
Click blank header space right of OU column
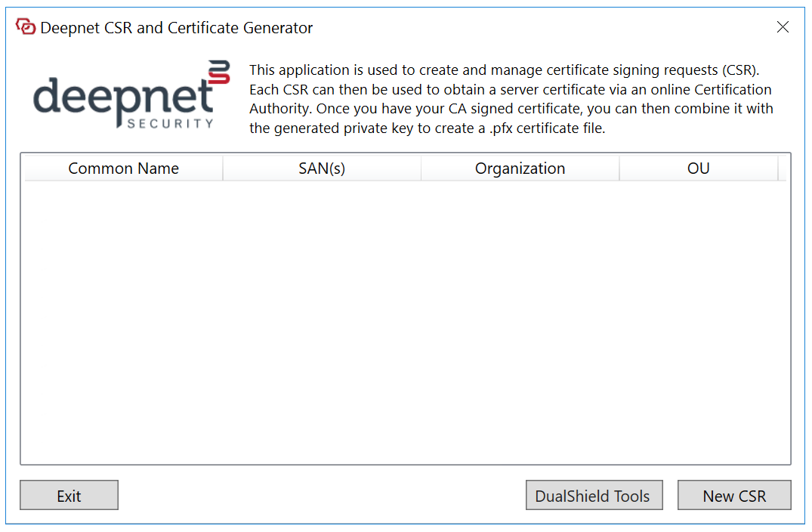pos(783,169)
